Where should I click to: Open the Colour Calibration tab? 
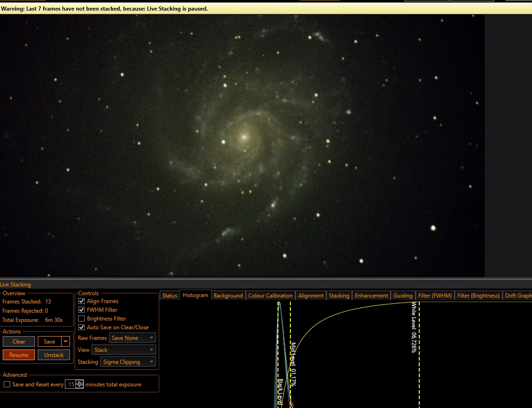[x=270, y=296]
